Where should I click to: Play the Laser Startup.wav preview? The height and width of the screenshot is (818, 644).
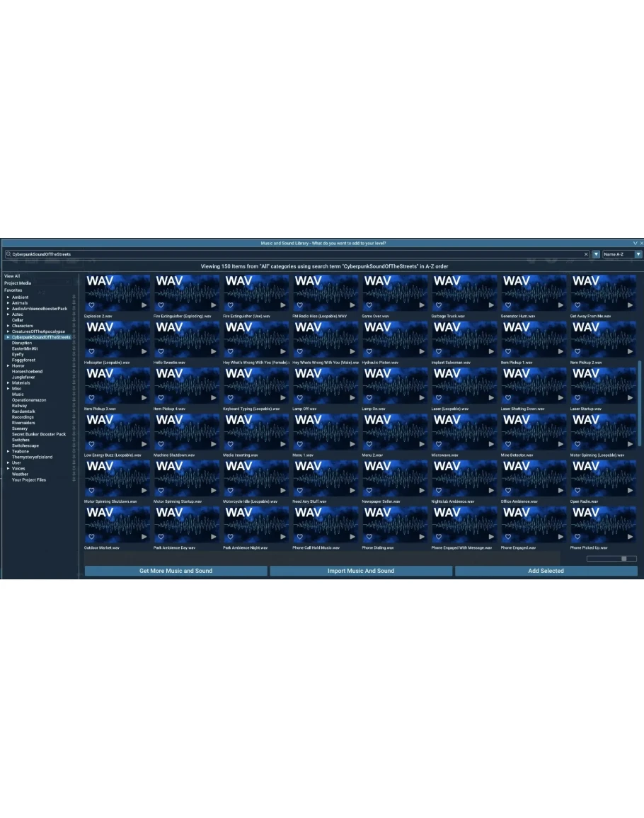pyautogui.click(x=630, y=398)
